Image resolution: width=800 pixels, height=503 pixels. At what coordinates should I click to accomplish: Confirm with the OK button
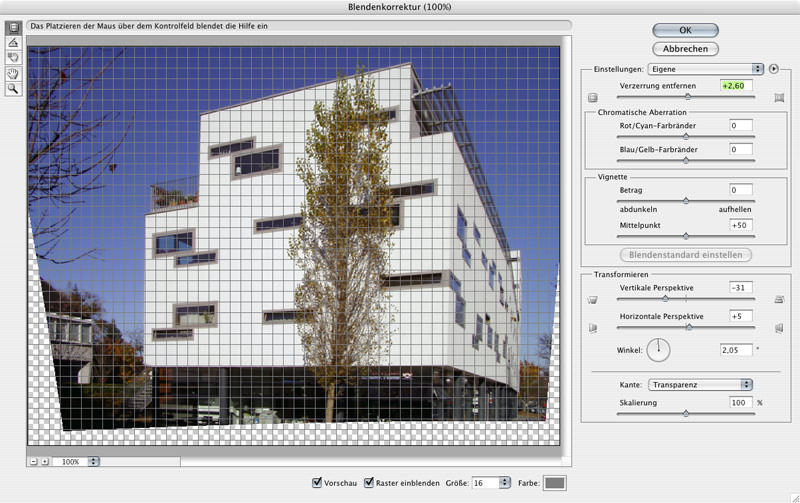685,30
